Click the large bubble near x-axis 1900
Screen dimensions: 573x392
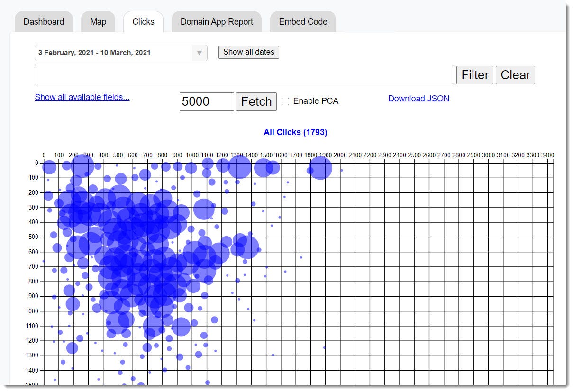320,168
